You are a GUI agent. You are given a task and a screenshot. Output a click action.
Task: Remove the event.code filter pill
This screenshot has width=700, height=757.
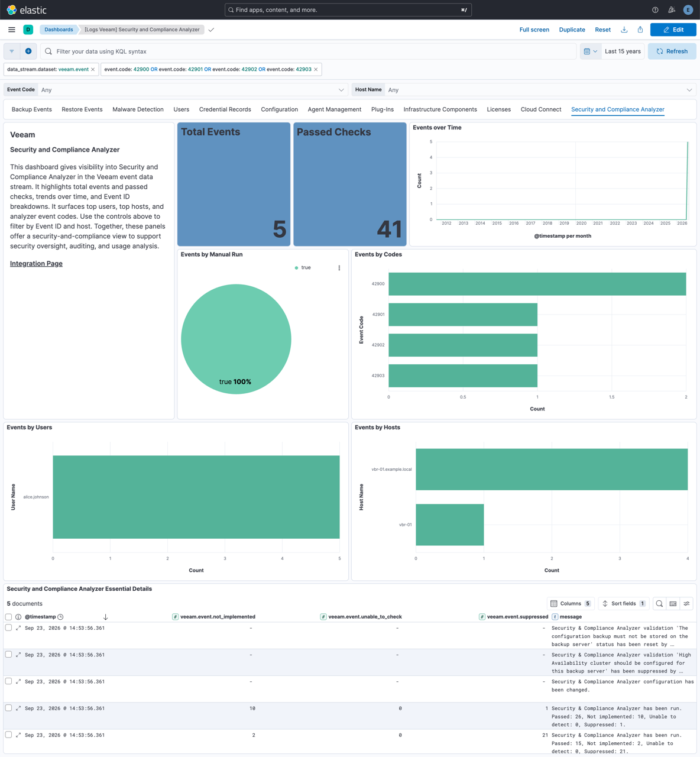click(316, 70)
